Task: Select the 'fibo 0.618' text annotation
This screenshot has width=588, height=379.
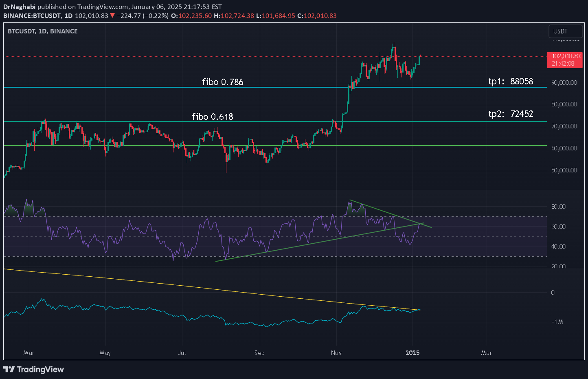Action: (213, 117)
